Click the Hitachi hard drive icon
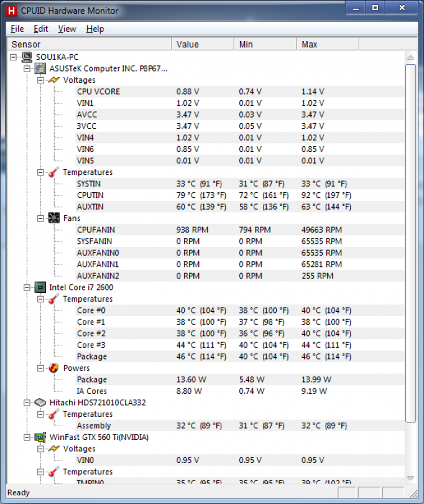Screen dimensions: 424x504 [x=40, y=403]
